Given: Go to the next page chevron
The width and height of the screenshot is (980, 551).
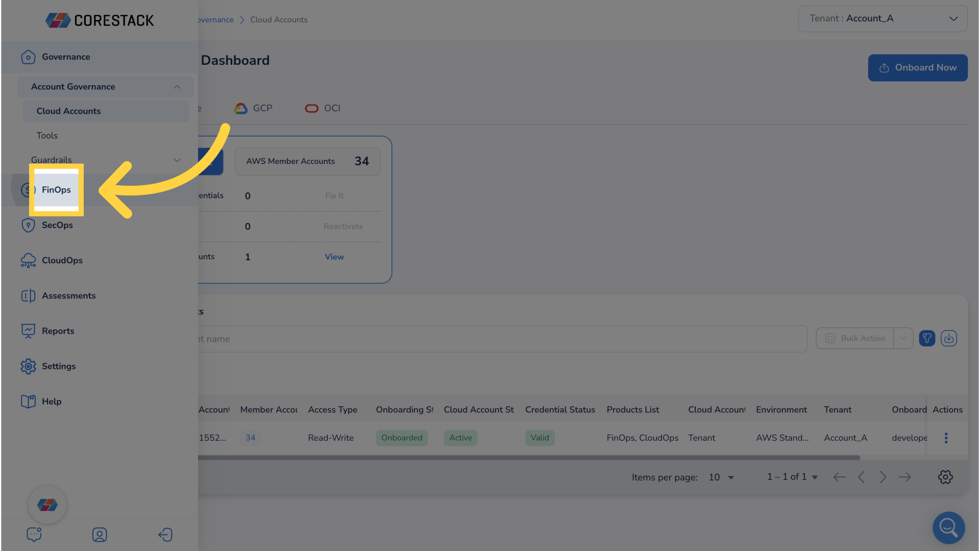Looking at the screenshot, I should (883, 477).
